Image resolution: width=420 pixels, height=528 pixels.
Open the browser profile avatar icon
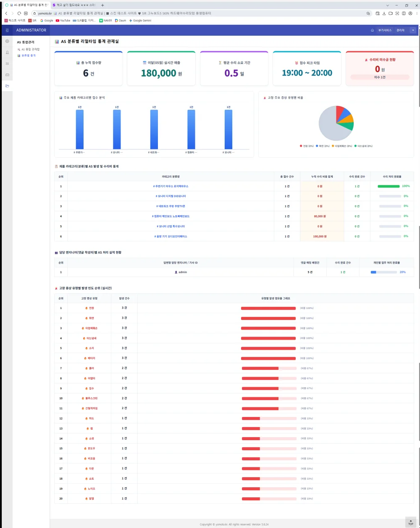point(410,13)
